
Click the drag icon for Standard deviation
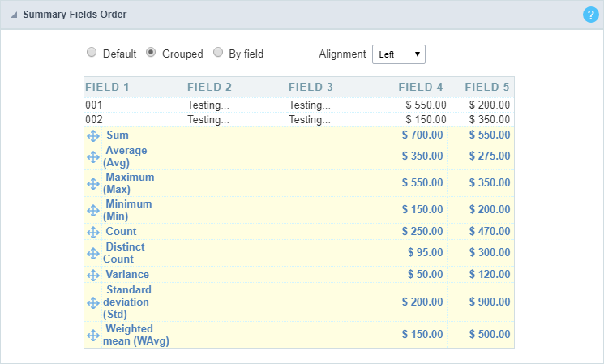coord(93,302)
